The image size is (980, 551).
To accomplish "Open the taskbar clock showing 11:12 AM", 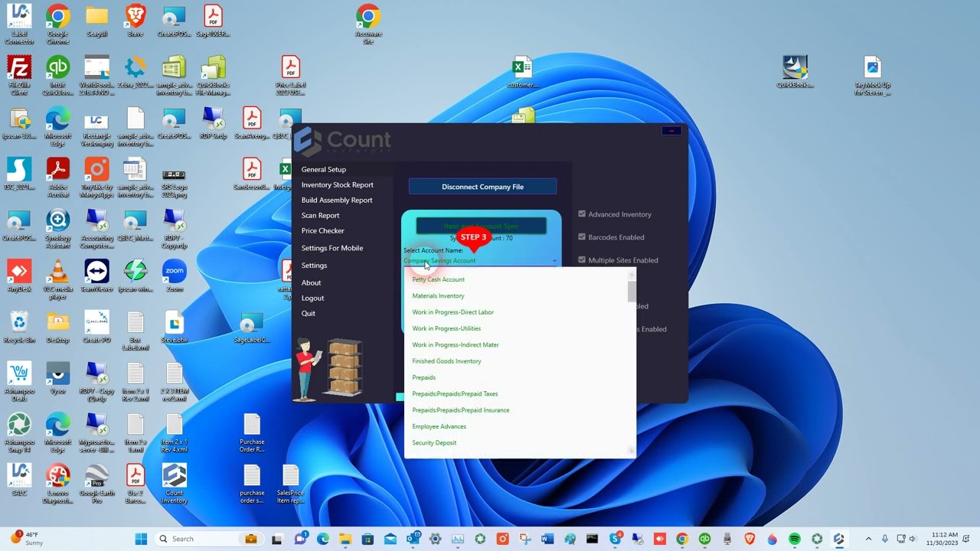I will point(942,539).
